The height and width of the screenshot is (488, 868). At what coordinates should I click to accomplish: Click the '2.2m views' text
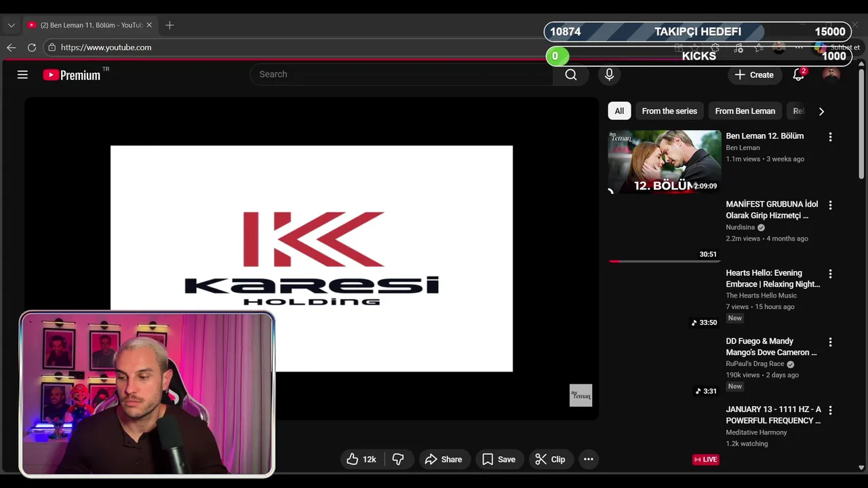click(743, 239)
